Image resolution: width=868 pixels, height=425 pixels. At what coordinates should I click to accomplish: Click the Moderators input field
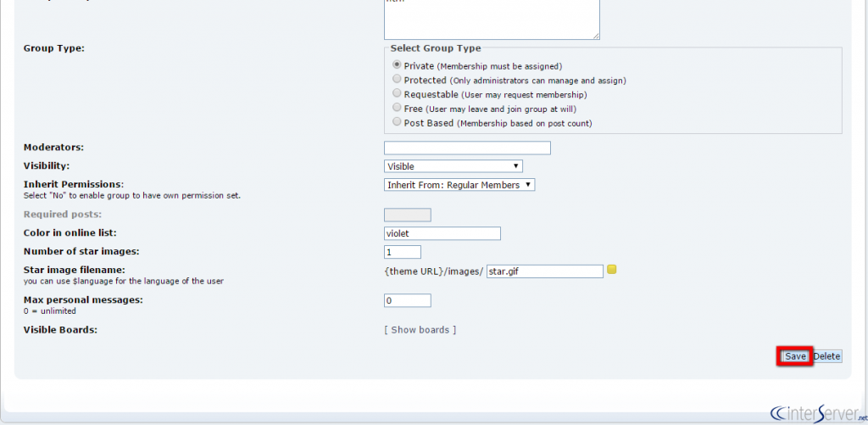(x=467, y=148)
